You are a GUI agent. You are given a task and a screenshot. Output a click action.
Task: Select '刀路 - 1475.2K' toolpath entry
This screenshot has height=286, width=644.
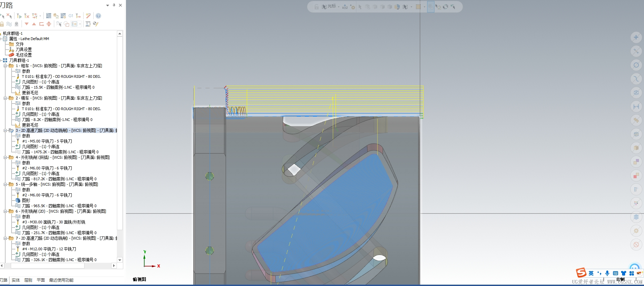pyautogui.click(x=60, y=152)
